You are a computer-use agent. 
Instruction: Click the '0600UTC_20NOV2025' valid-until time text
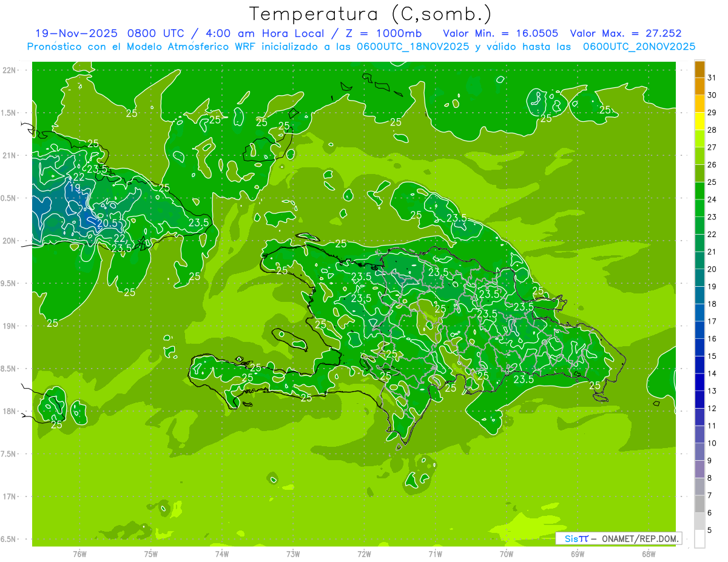(x=639, y=47)
